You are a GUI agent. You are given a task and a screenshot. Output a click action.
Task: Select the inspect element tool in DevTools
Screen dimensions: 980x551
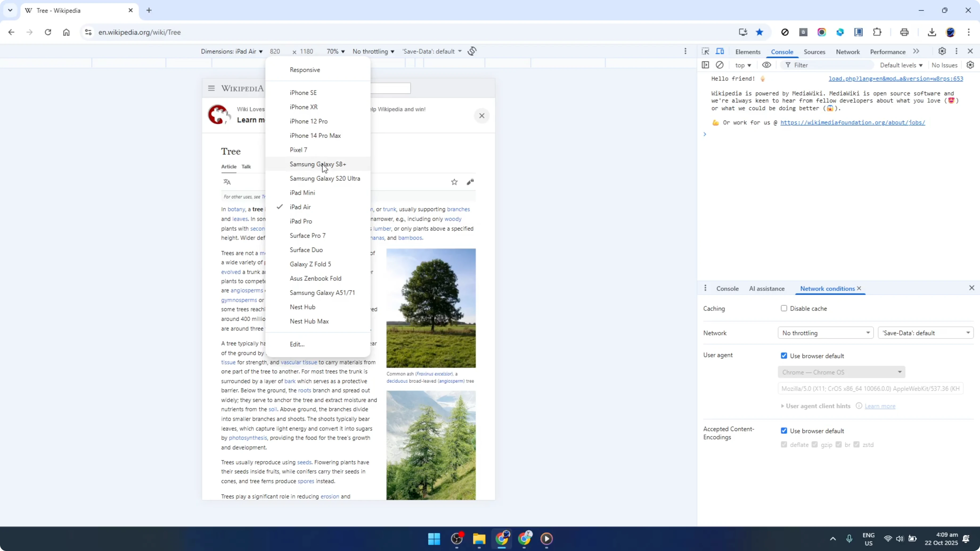coord(705,51)
